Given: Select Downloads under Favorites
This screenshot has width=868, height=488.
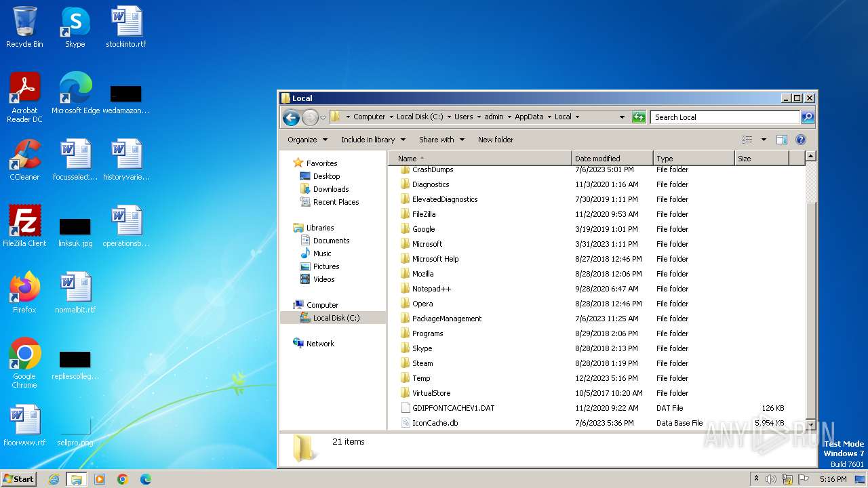Looking at the screenshot, I should click(330, 189).
